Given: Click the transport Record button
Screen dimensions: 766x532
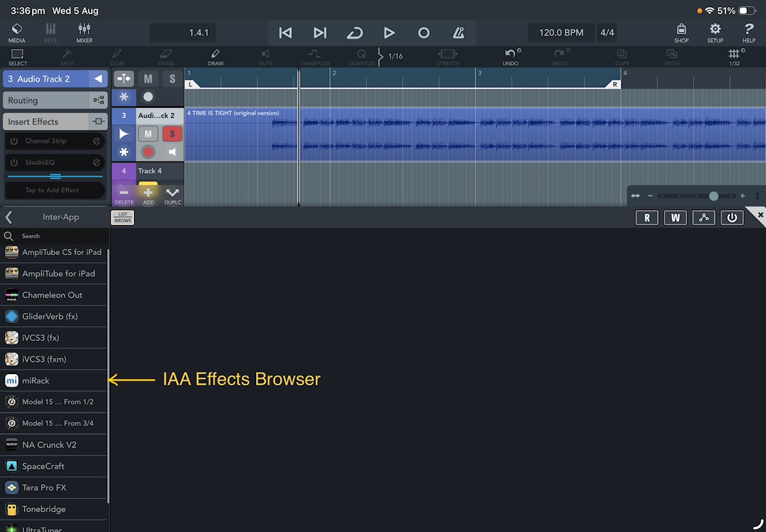Looking at the screenshot, I should pyautogui.click(x=424, y=33).
